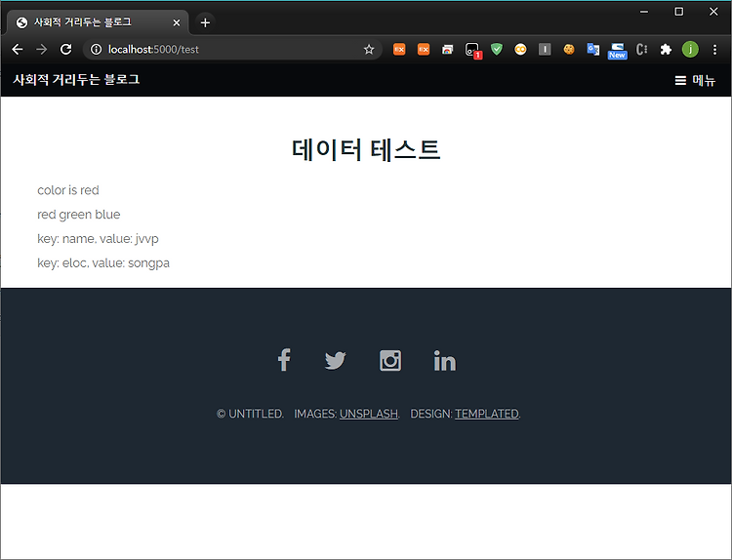The height and width of the screenshot is (560, 732).
Task: Click the extension labeled New
Action: tap(617, 51)
